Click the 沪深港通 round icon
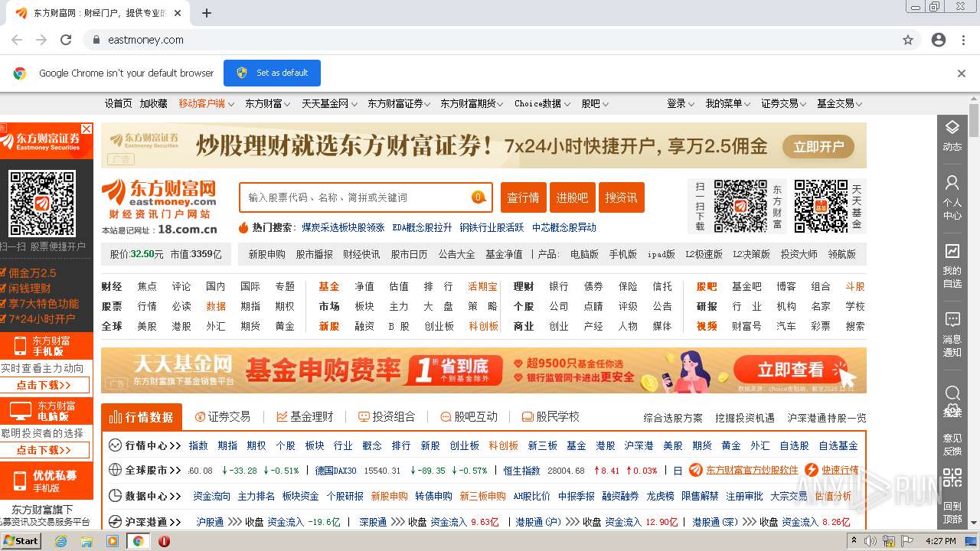The width and height of the screenshot is (980, 551). (115, 521)
